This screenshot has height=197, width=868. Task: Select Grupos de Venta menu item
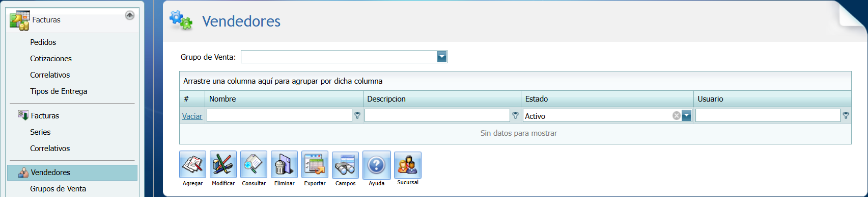58,189
